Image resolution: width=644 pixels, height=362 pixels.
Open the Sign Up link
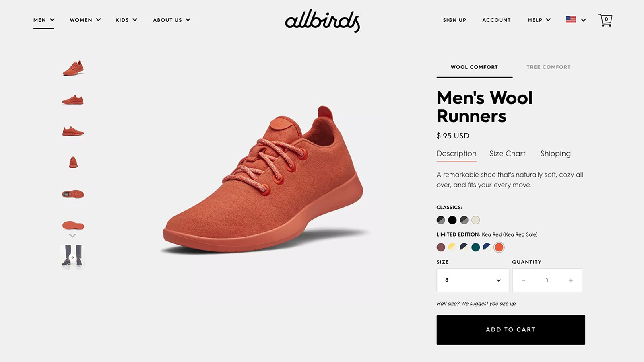(x=454, y=20)
